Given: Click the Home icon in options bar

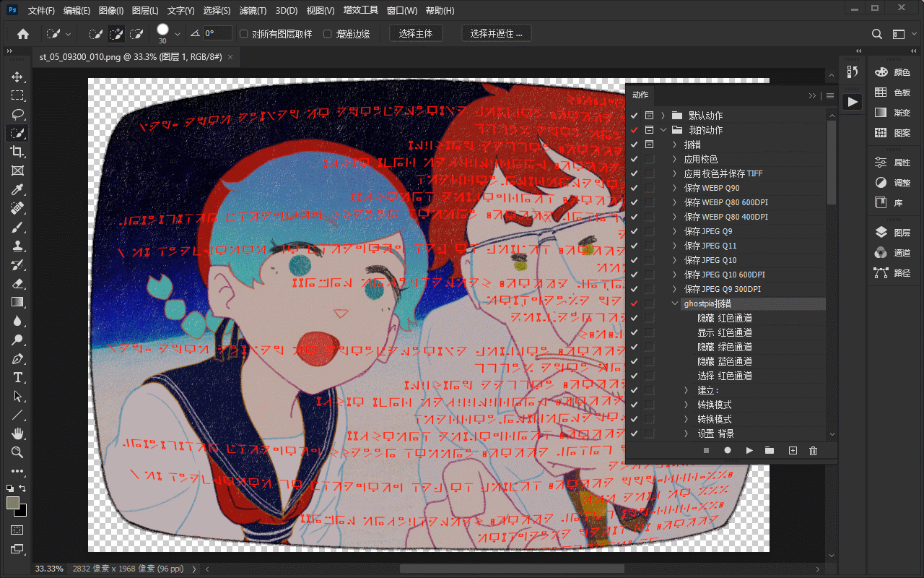Looking at the screenshot, I should pos(23,34).
